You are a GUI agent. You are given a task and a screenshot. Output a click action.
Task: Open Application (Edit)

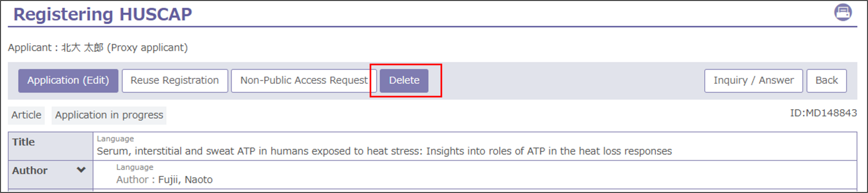point(68,81)
